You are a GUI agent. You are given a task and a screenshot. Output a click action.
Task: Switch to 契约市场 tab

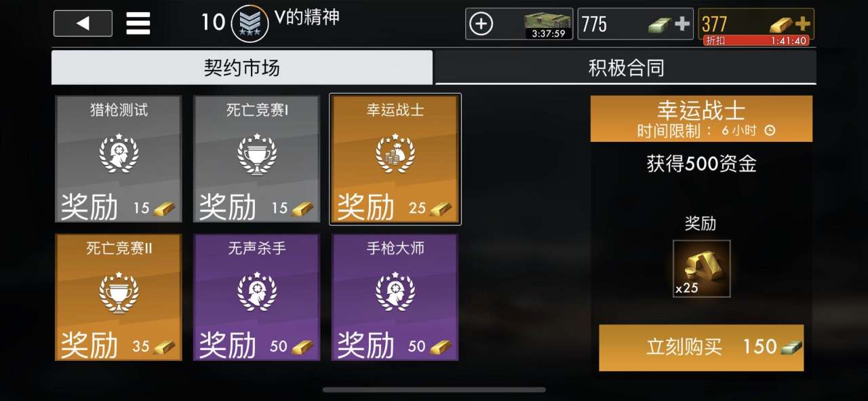[x=242, y=67]
